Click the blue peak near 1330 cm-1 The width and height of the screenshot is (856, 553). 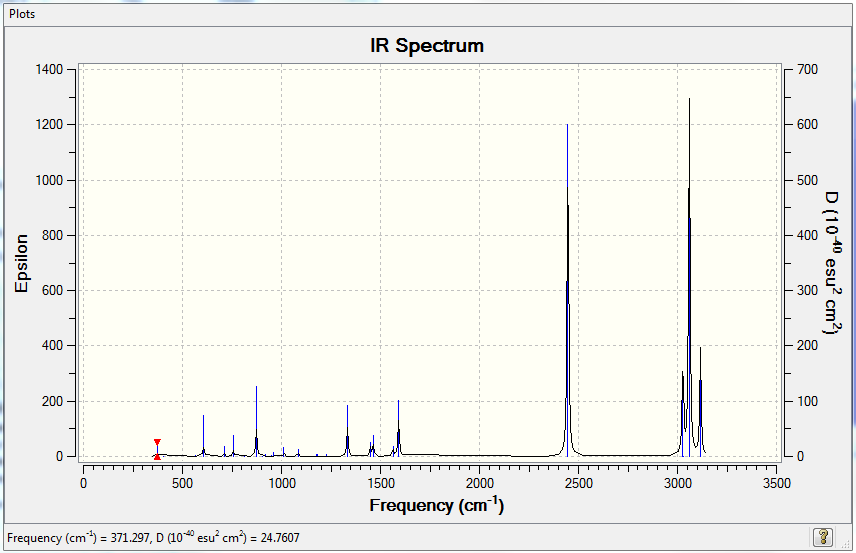pos(347,430)
